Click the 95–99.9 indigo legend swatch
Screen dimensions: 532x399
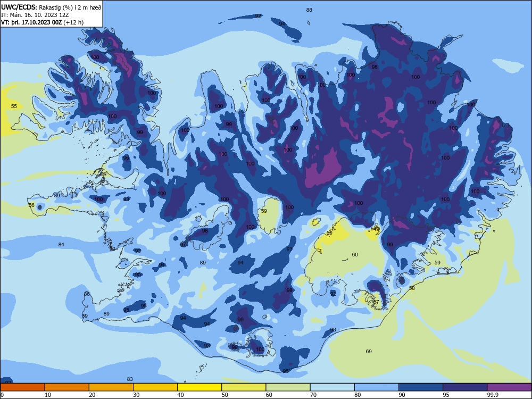tap(465, 387)
